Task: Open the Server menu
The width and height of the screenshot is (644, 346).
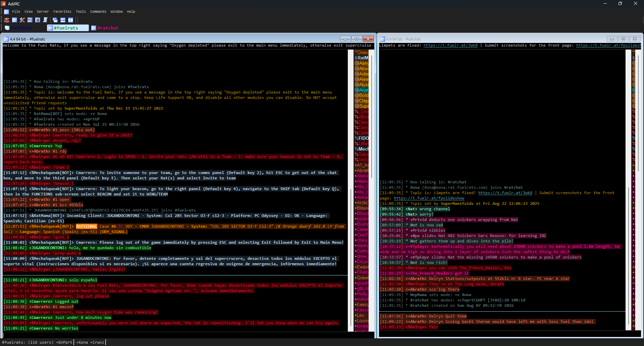Action: tap(43, 12)
